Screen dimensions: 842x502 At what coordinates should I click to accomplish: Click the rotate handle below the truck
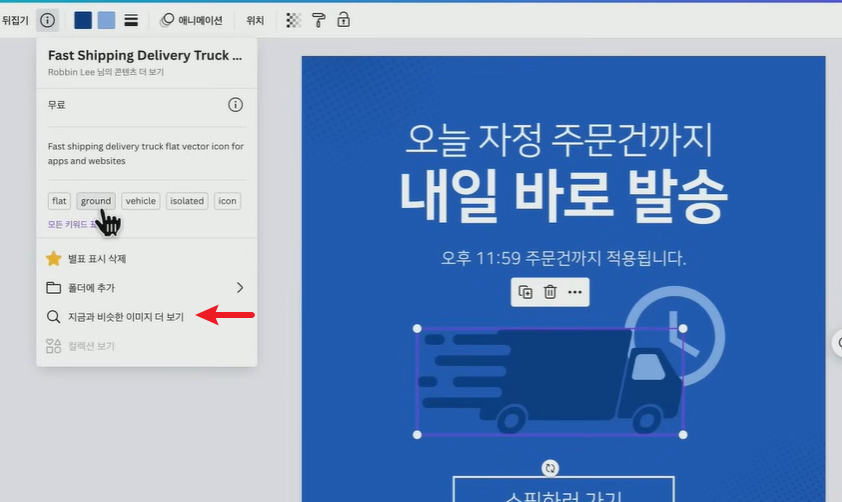(x=550, y=468)
